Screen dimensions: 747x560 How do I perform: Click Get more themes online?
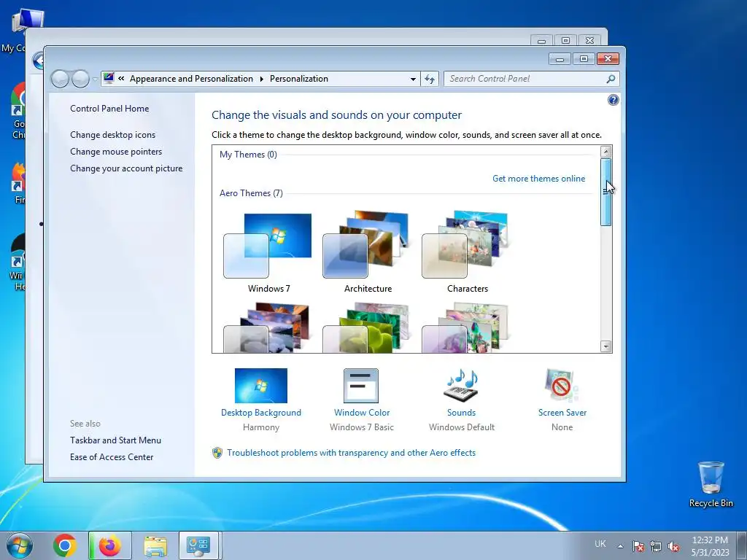538,179
